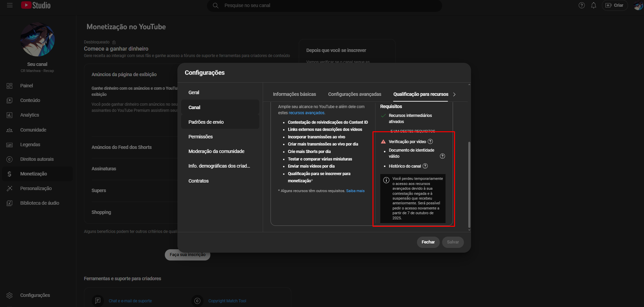Click the Comunidade people icon

10,130
